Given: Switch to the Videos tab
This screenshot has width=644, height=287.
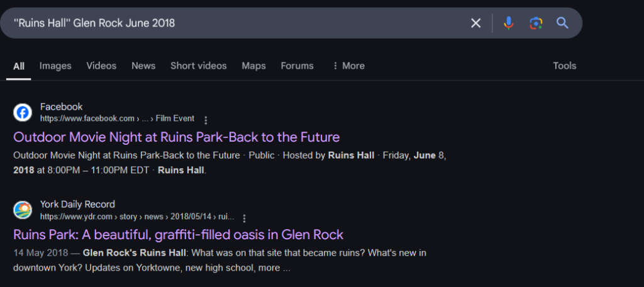Looking at the screenshot, I should [x=101, y=66].
